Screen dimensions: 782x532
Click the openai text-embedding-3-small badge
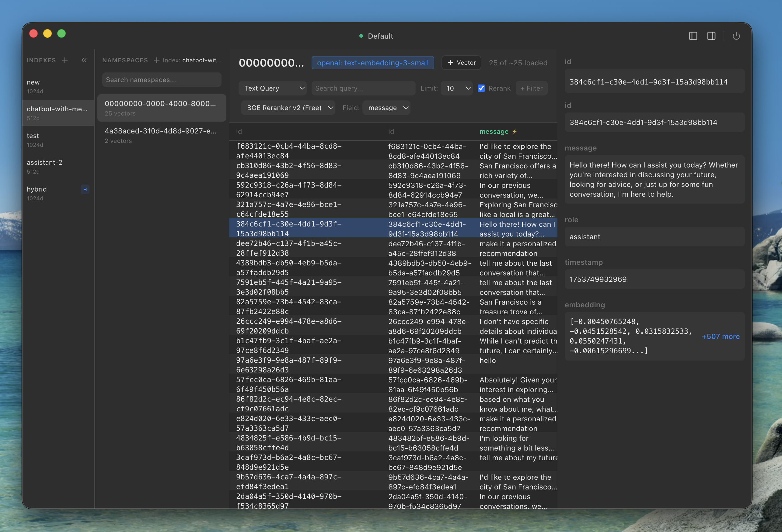[x=372, y=63]
